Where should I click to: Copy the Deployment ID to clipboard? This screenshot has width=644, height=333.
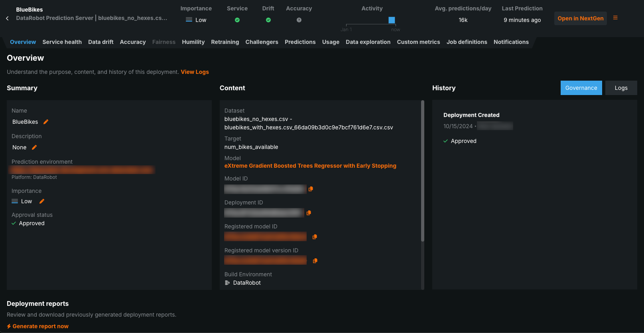(309, 213)
